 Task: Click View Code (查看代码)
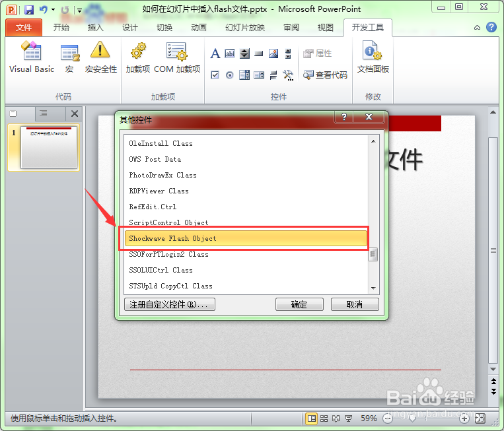325,75
